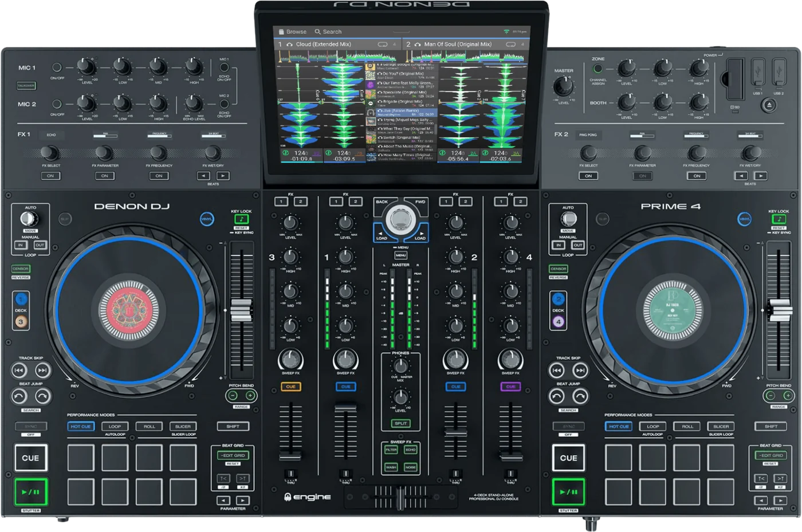Screen dimensions: 802x532
Task: Activate Sweep FX FILTER button
Action: (391, 450)
